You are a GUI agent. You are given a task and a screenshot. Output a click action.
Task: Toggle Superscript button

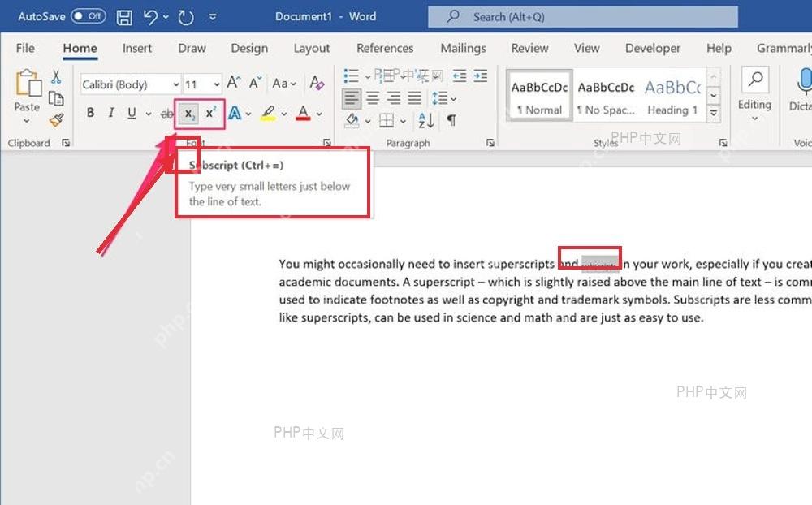[211, 113]
